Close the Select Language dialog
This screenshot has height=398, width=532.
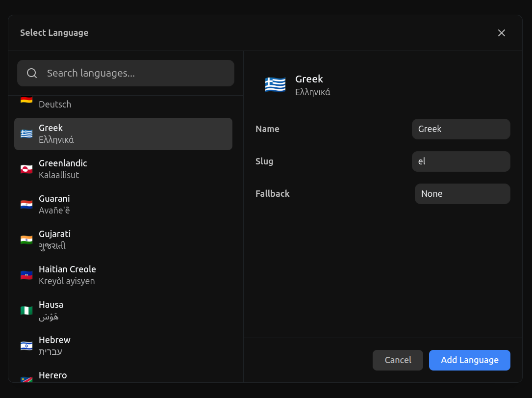[501, 33]
